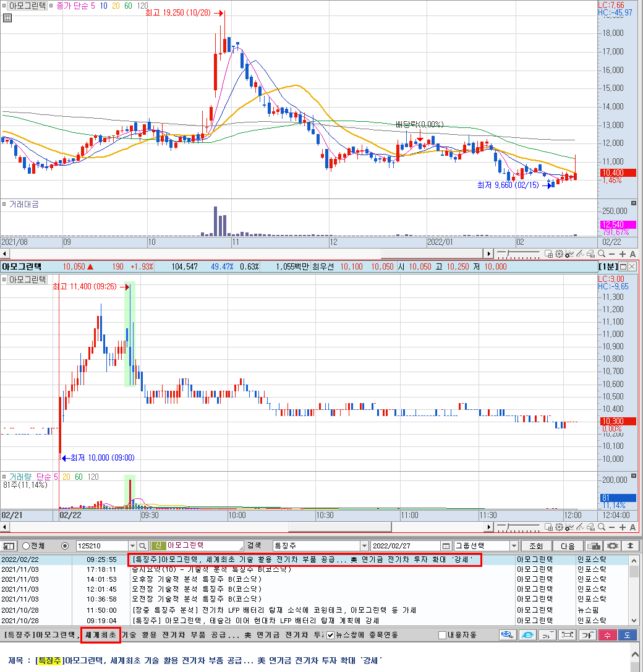Click the [1분] interval label in the minute chart
Image resolution: width=643 pixels, height=672 pixels.
tap(608, 266)
